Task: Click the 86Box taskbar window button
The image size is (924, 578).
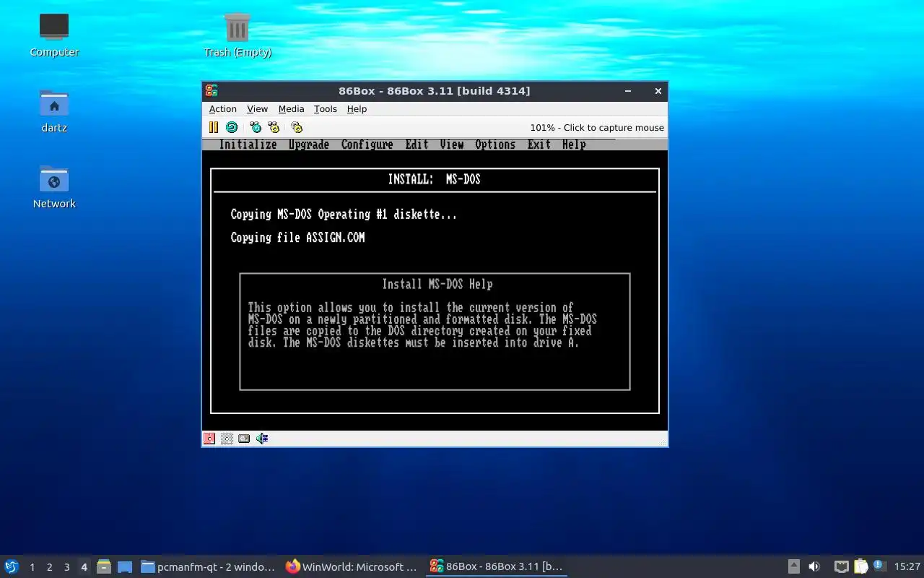Action: coord(497,566)
